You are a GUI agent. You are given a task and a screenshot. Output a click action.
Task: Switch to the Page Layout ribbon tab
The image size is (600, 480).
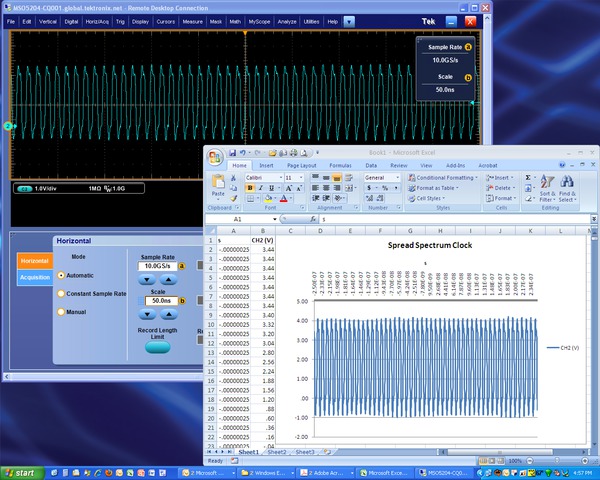tap(301, 165)
